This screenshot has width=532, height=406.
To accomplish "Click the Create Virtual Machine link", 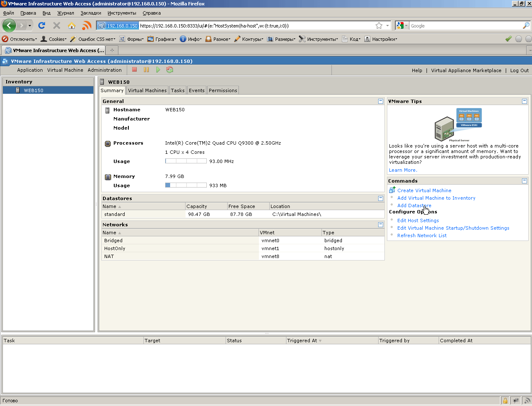I will [424, 190].
